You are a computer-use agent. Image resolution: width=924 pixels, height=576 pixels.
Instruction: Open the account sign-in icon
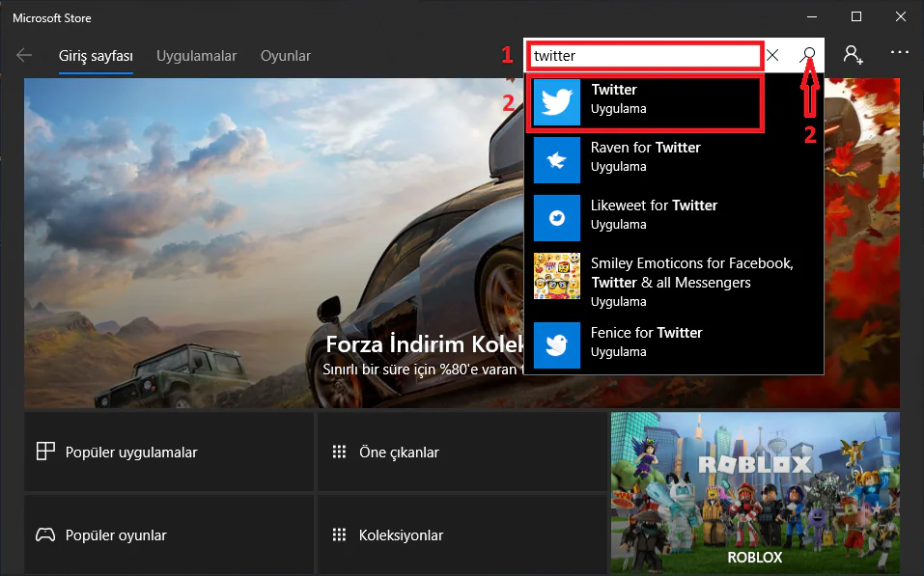(x=853, y=55)
